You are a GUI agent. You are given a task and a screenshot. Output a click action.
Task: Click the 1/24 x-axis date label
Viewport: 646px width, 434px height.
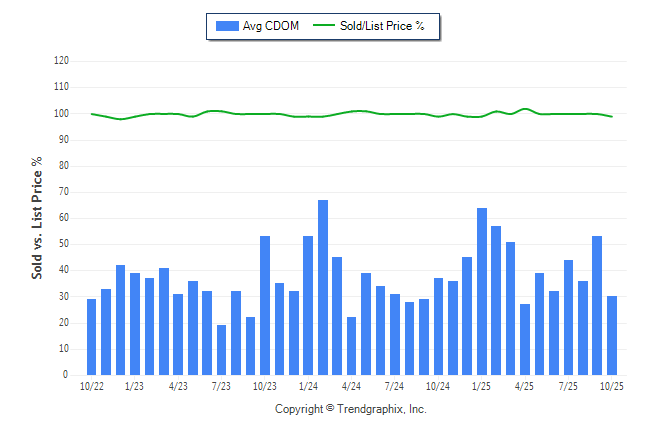coord(308,386)
